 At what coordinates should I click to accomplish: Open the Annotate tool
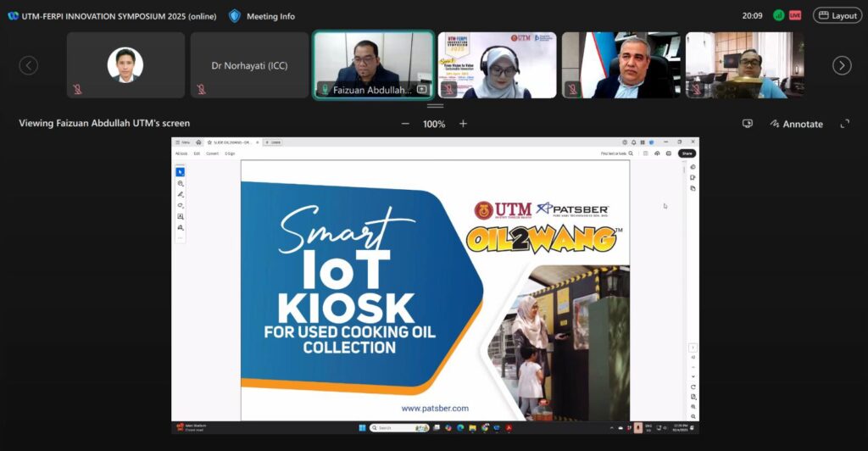(797, 124)
